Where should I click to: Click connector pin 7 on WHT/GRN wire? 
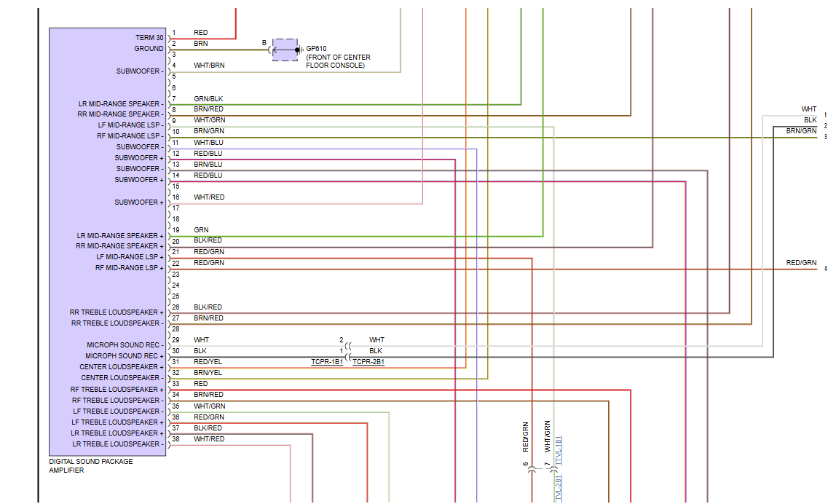(x=553, y=470)
